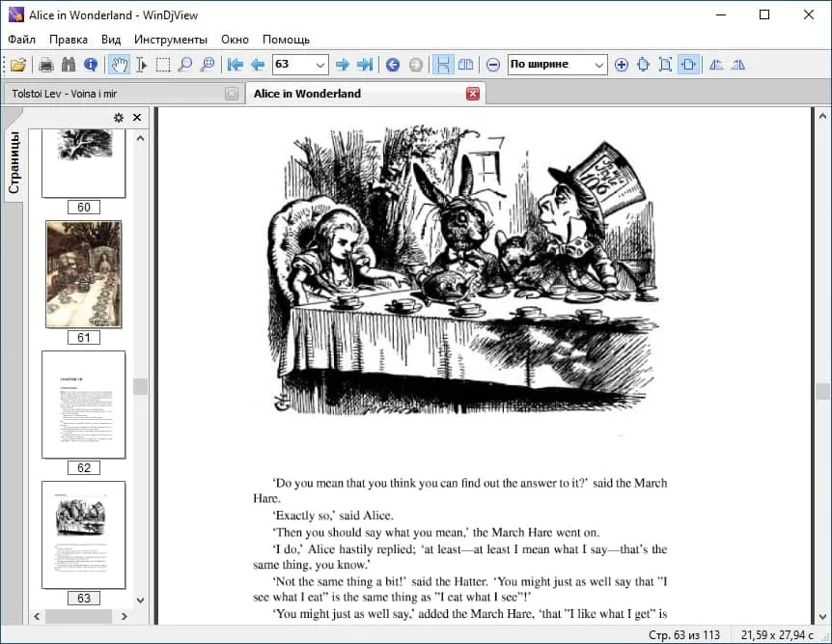Image resolution: width=832 pixels, height=644 pixels.
Task: Jump to the last page arrow
Action: pos(365,65)
